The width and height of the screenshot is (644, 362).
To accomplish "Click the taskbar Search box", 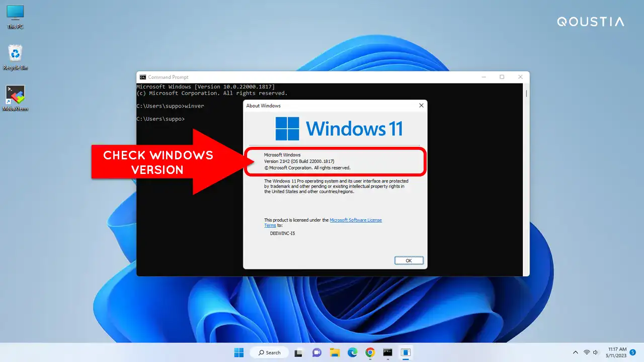I will coord(269,352).
